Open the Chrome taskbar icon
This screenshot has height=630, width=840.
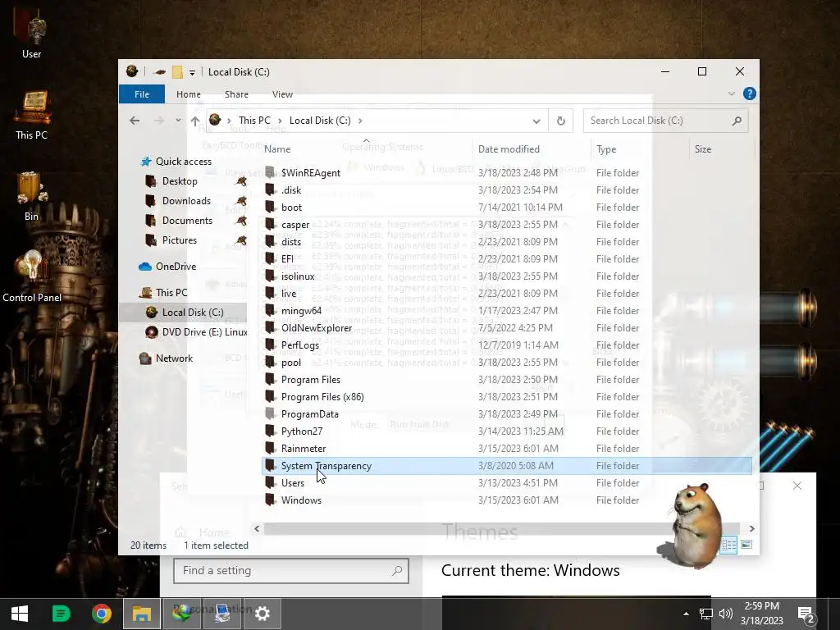click(101, 614)
